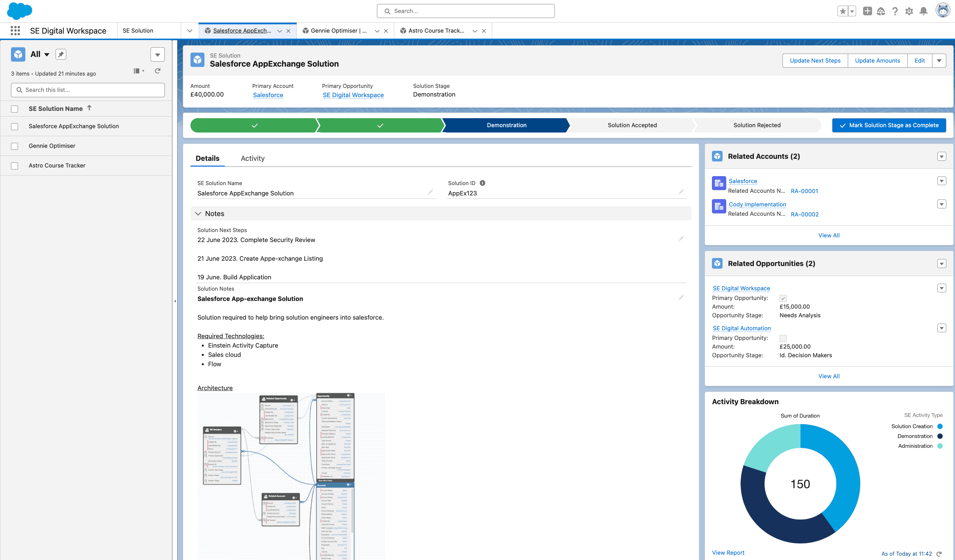Collapse the list sidebar with the arrow handle

coord(175,301)
